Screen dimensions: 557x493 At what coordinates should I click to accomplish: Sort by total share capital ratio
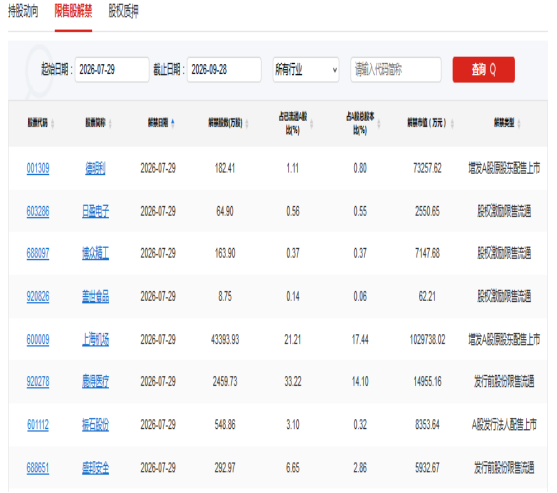pos(379,124)
